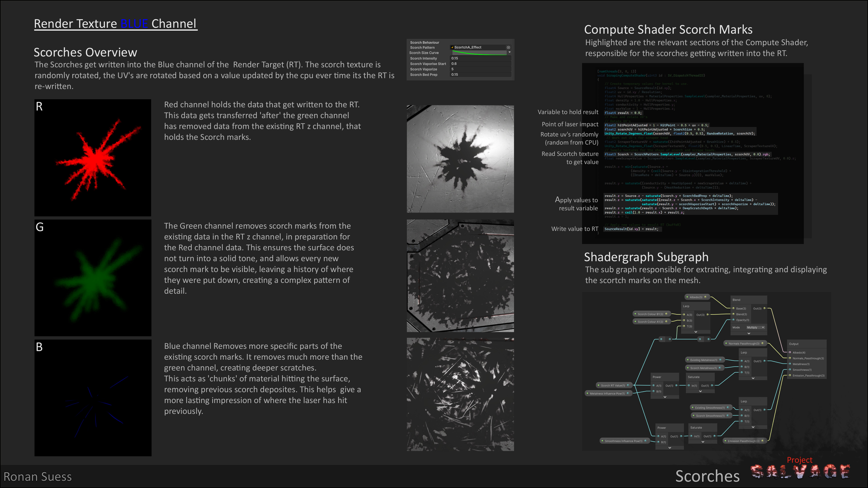The image size is (868, 488).
Task: Open the object picker for Scorch Pattern
Action: (x=508, y=47)
